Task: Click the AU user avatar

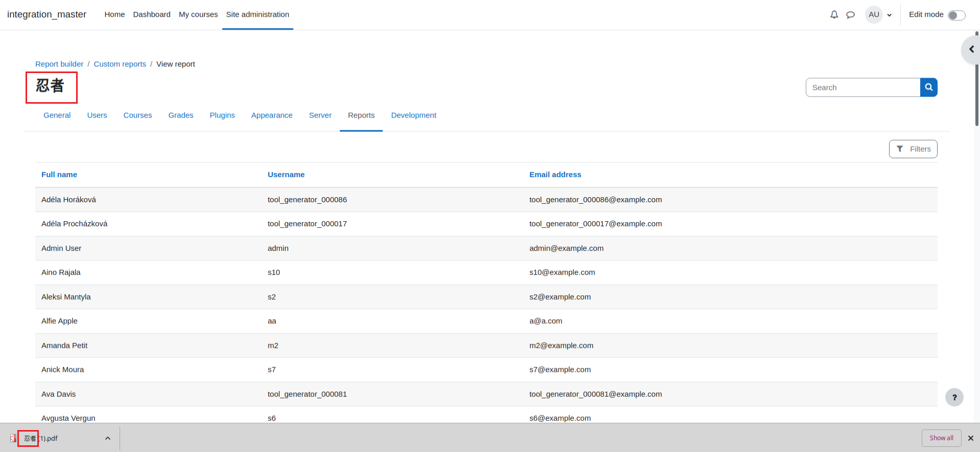Action: (x=874, y=15)
